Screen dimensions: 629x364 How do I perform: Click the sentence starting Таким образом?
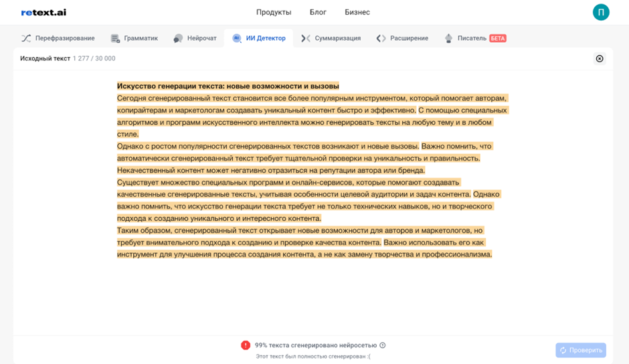click(300, 236)
